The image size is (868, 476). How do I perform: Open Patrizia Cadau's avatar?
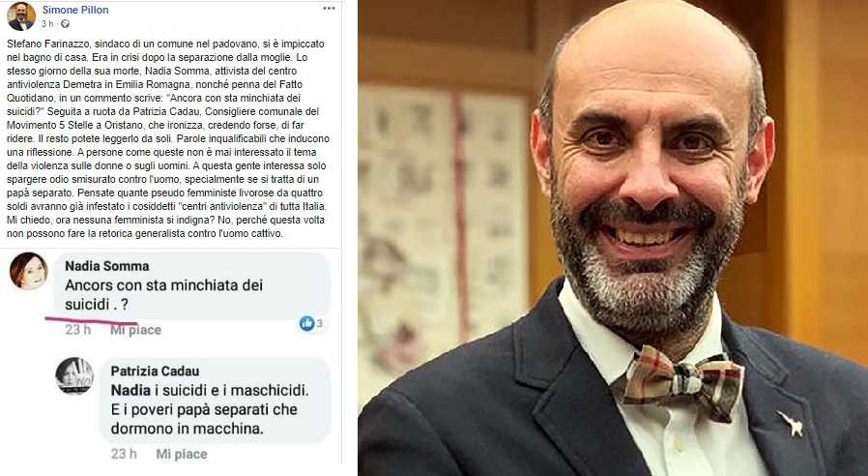point(74,375)
